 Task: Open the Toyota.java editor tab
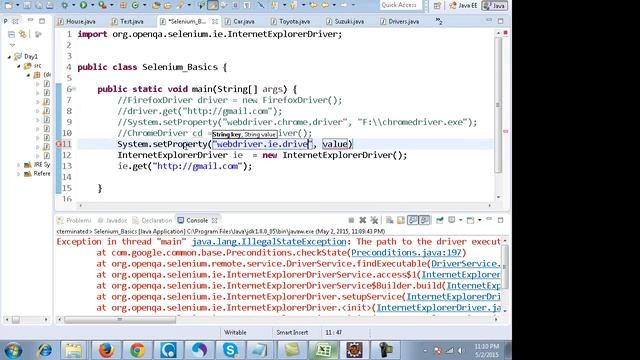[291, 21]
